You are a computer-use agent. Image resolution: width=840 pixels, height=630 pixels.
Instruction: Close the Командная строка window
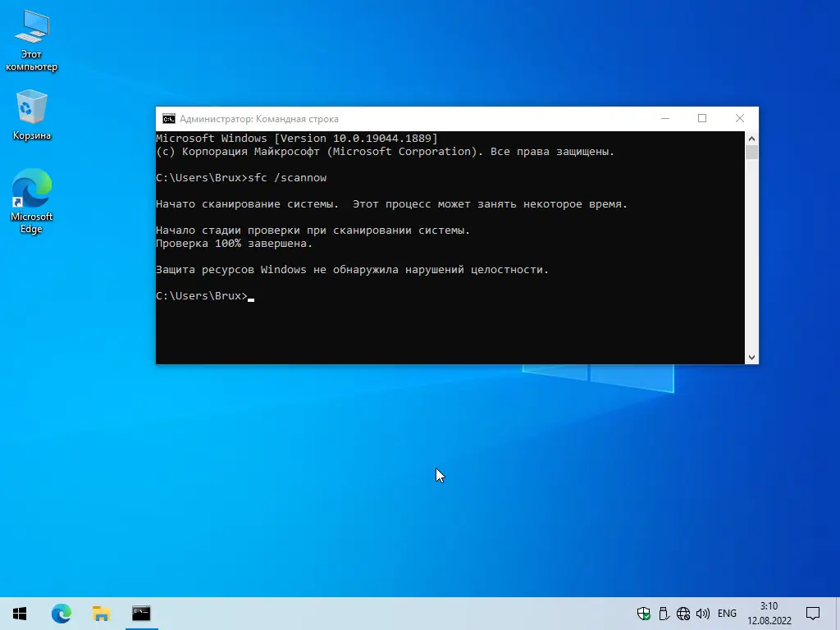coord(740,118)
